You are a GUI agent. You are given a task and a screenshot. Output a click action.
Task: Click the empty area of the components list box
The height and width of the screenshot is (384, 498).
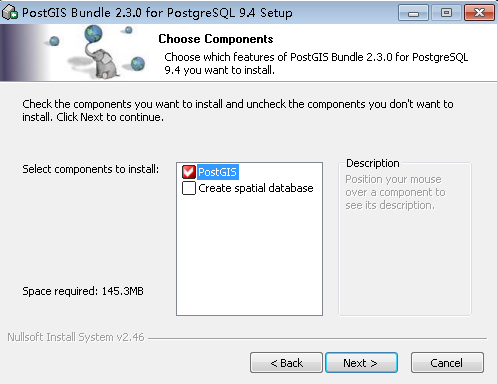pyautogui.click(x=249, y=255)
